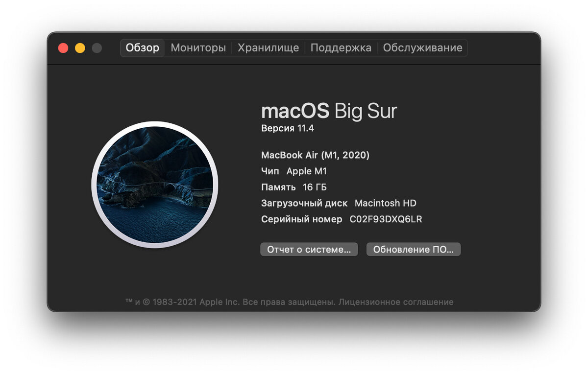Click the Версия 11.4 text
588x374 pixels.
click(x=288, y=129)
